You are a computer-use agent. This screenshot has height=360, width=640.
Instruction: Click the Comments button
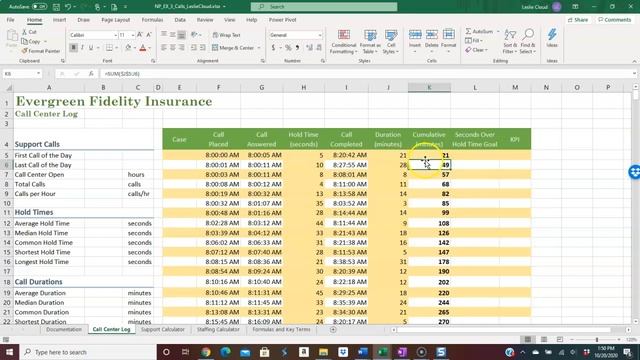pos(614,20)
